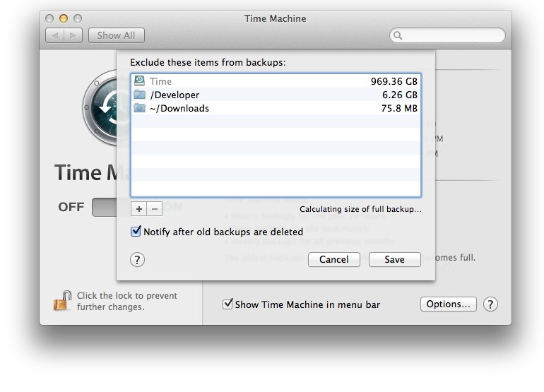The image size is (544, 392).
Task: Click the Show All button
Action: point(117,35)
